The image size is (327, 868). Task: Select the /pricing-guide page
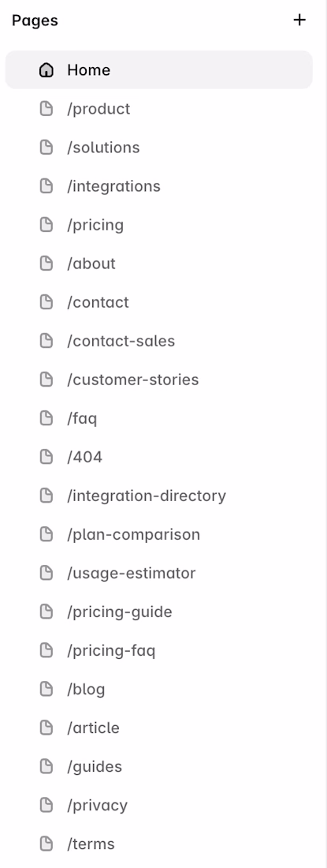point(159,612)
